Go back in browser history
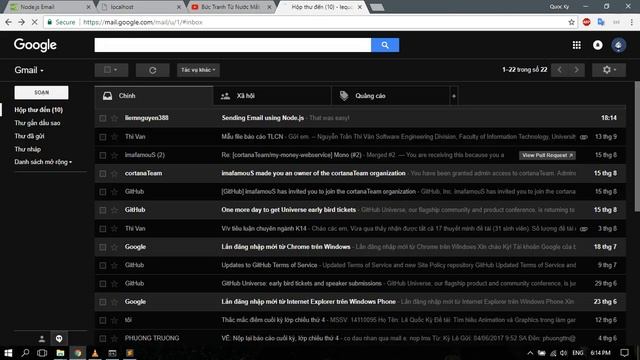This screenshot has height=360, width=640. pyautogui.click(x=9, y=22)
